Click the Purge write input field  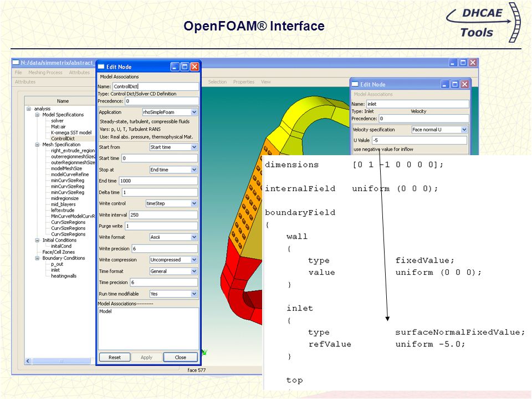[x=161, y=226]
